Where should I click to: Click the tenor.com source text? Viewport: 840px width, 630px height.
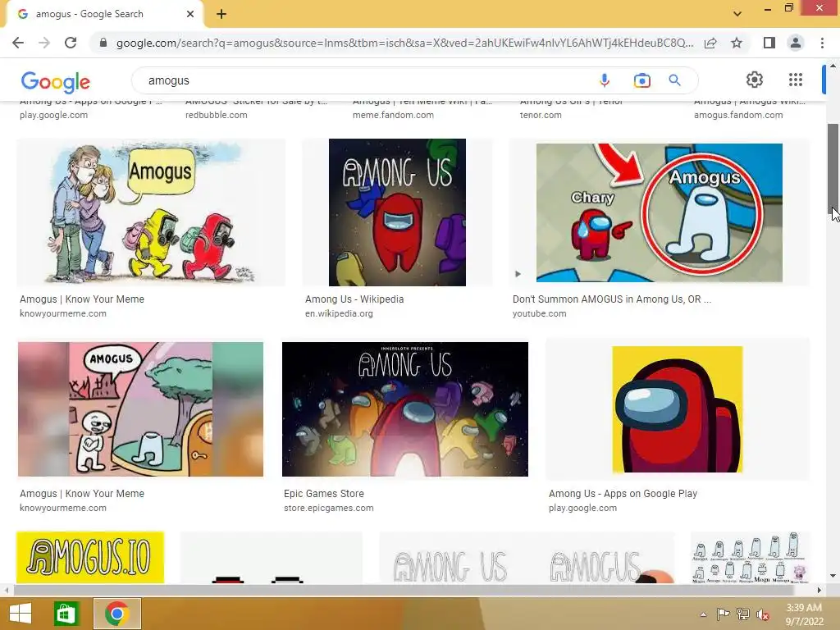tap(541, 115)
